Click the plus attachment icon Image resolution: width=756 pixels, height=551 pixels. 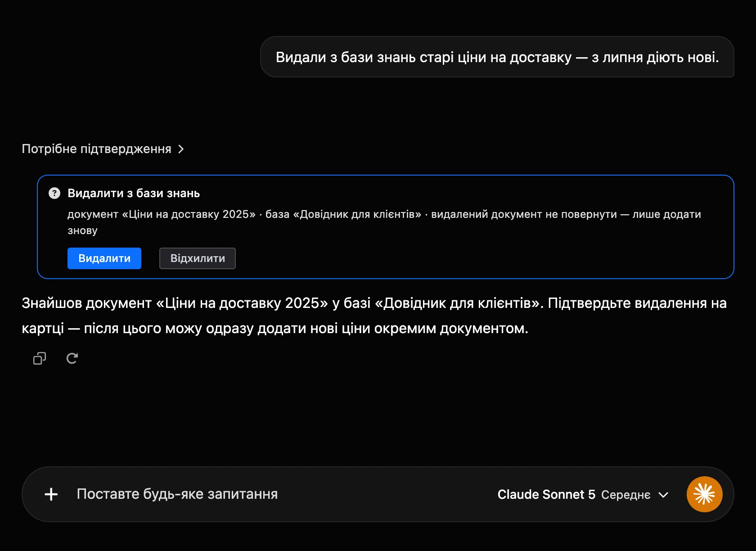[x=51, y=494]
